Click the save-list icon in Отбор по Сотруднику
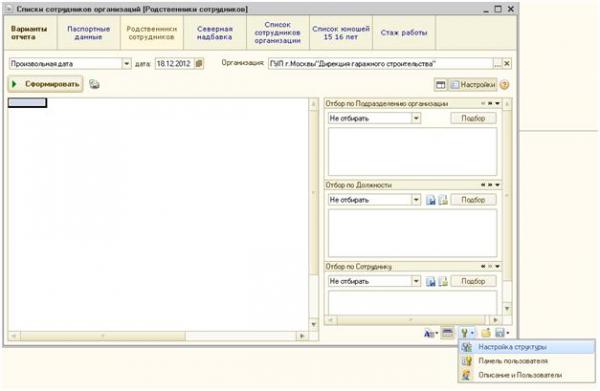 tap(431, 281)
